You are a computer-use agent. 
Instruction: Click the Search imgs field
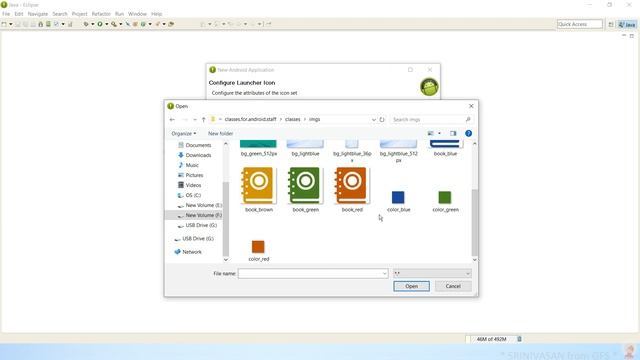point(431,120)
